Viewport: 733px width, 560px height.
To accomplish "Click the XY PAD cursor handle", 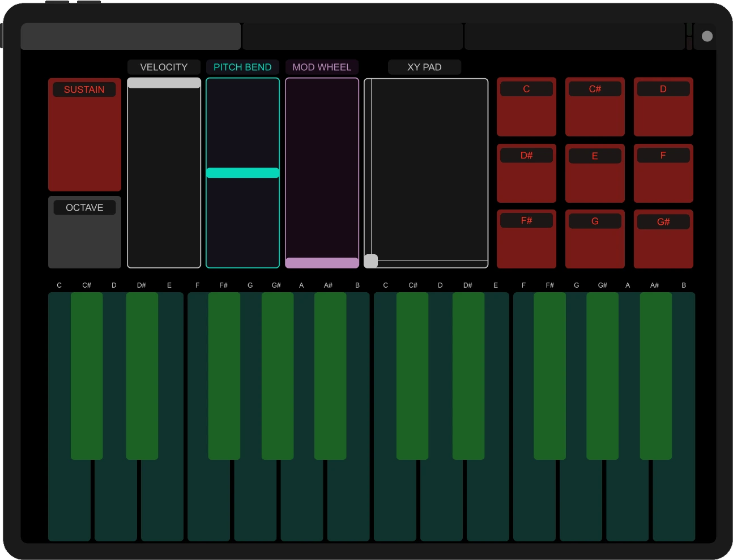I will click(371, 261).
